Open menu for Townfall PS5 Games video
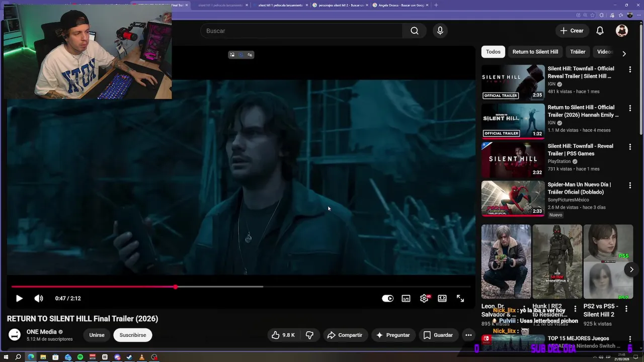 [630, 147]
